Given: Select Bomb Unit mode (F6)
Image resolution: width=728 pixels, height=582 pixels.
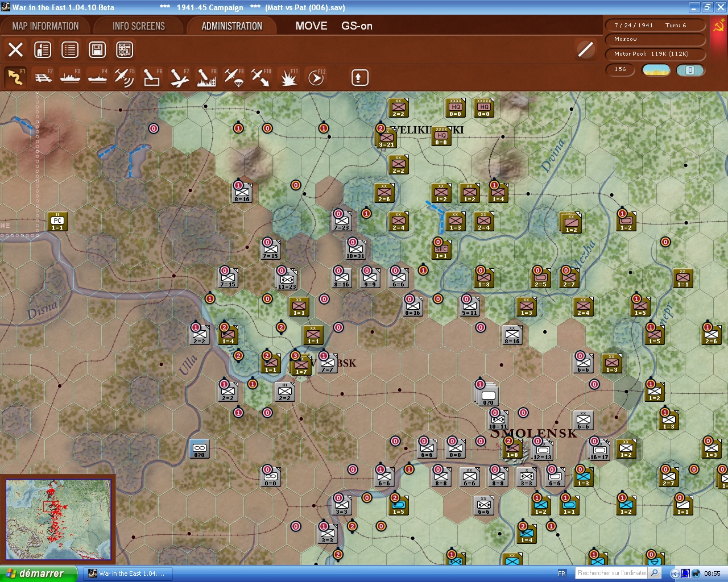Looking at the screenshot, I should point(152,77).
